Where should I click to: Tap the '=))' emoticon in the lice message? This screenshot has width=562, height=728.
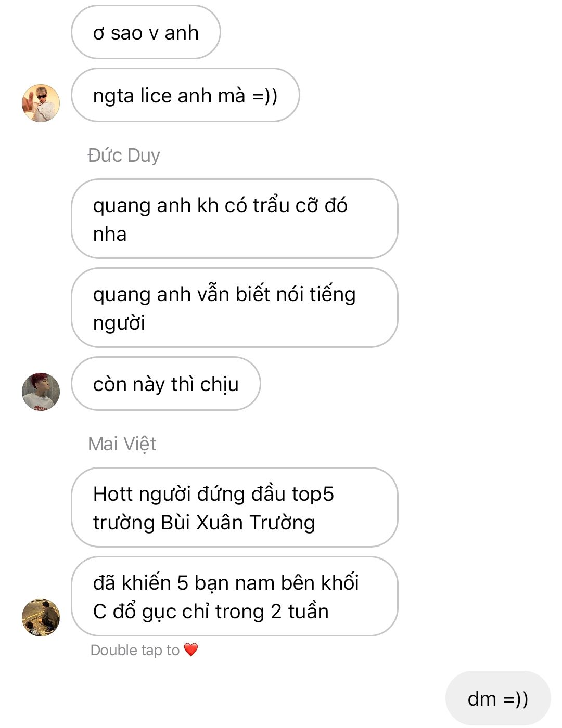pos(265,96)
